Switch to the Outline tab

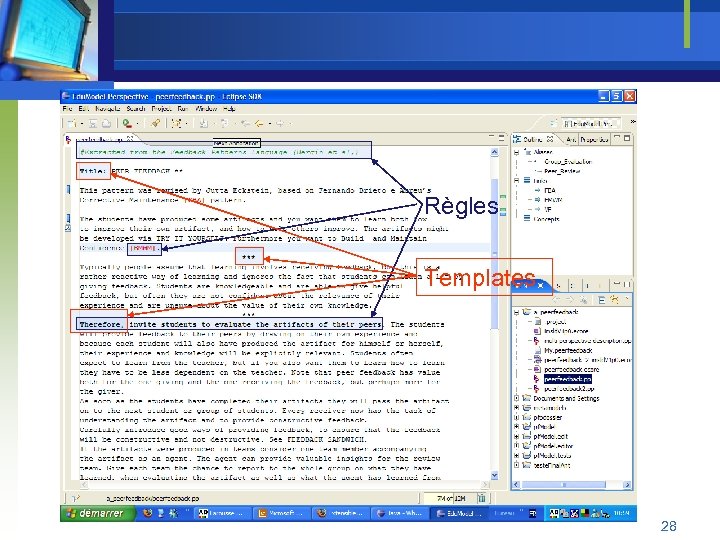[534, 139]
